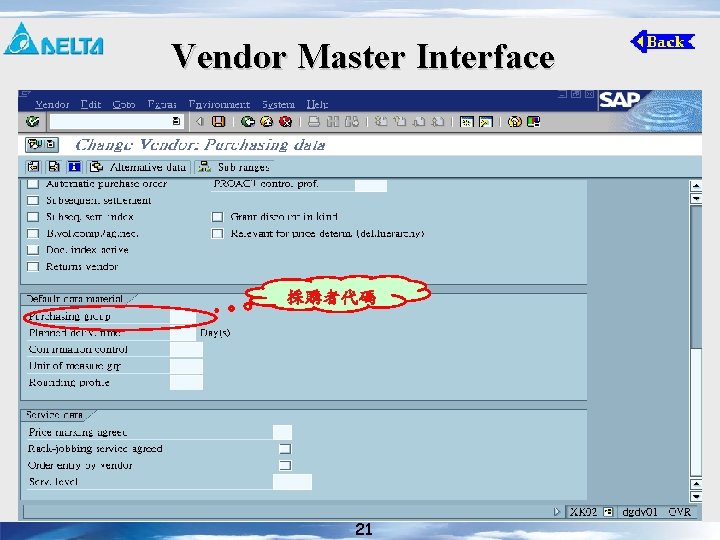
Task: Click the blue information icon
Action: (74, 167)
